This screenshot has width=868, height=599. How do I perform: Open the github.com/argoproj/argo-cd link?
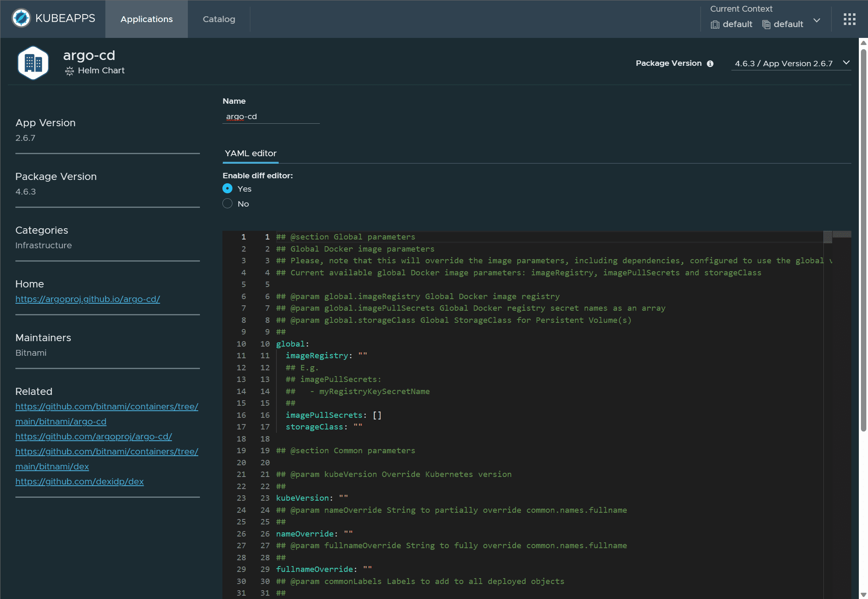point(93,437)
